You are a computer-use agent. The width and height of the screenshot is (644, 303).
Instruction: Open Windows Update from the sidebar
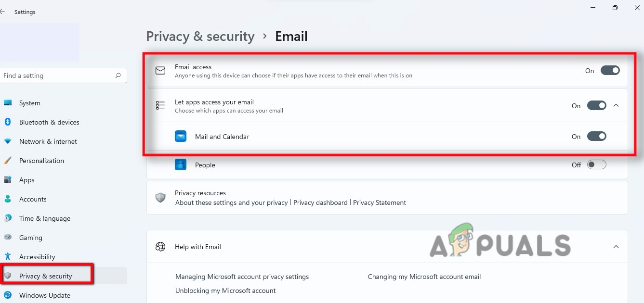[44, 295]
